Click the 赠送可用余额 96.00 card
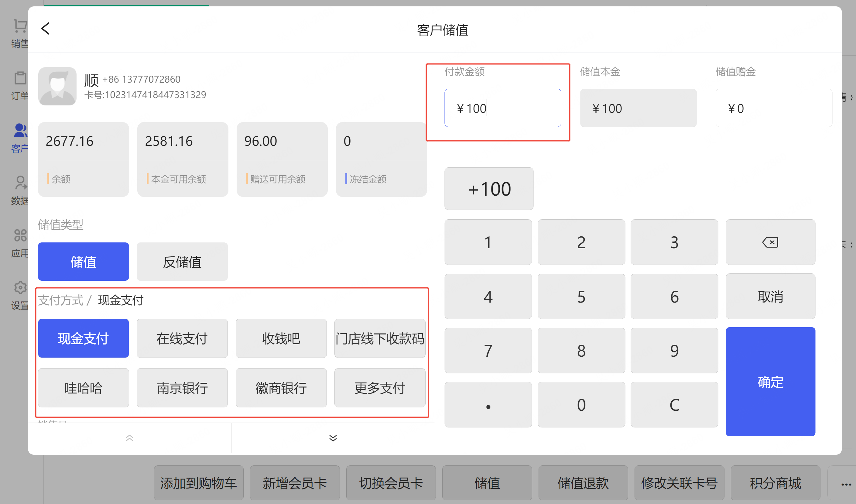 (x=282, y=159)
